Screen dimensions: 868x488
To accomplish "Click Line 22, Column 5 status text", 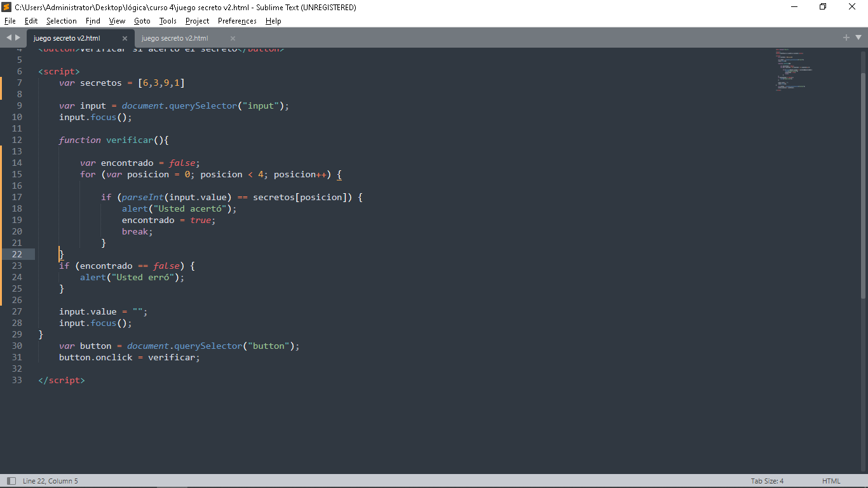I will tap(50, 481).
